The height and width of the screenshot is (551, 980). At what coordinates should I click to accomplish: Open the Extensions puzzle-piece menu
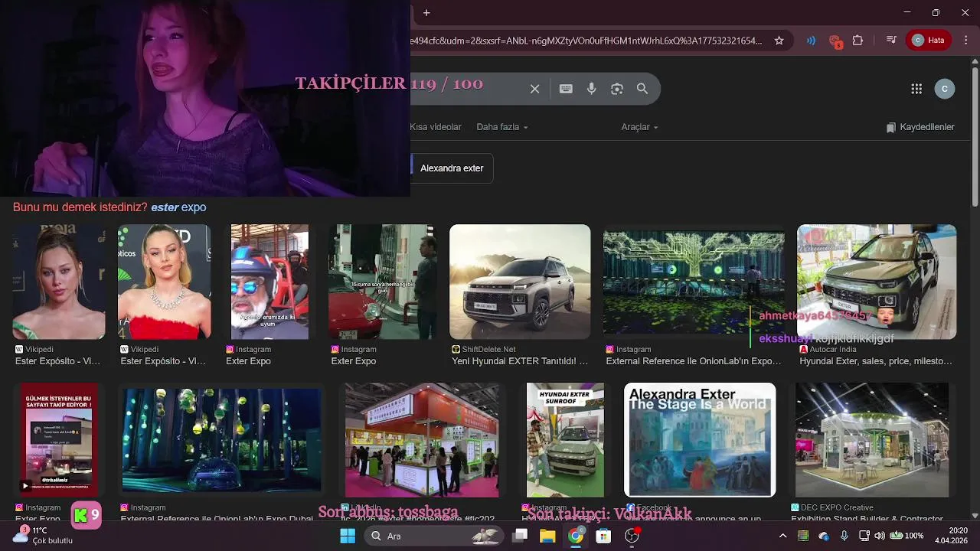[x=857, y=41]
